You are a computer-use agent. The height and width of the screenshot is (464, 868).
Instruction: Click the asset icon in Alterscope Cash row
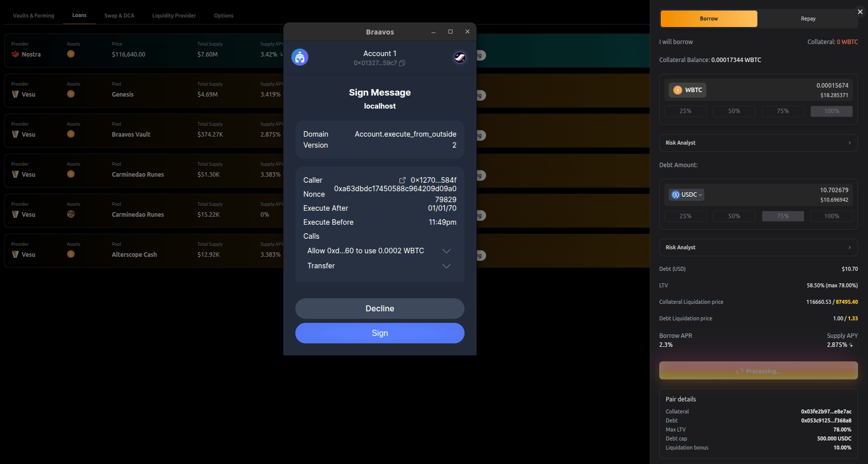pos(71,254)
